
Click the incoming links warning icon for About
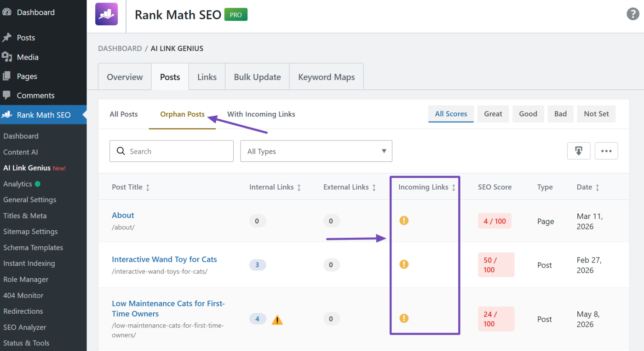404,221
